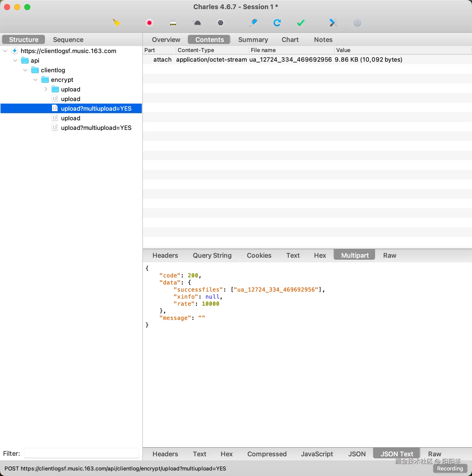The image size is (472, 476).
Task: Show the request Raw tab beside Multipart
Action: pyautogui.click(x=389, y=255)
